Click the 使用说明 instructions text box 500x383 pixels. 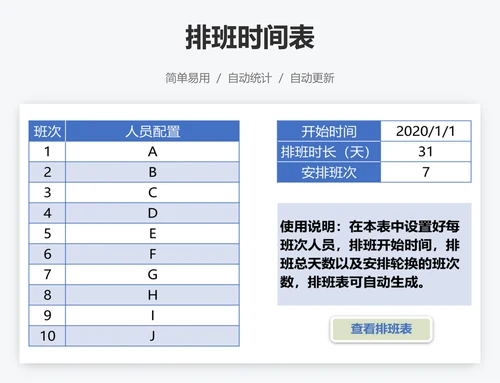point(374,254)
